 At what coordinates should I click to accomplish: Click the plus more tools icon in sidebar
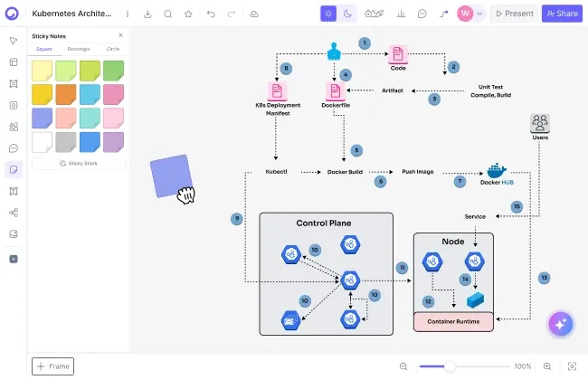click(x=14, y=259)
